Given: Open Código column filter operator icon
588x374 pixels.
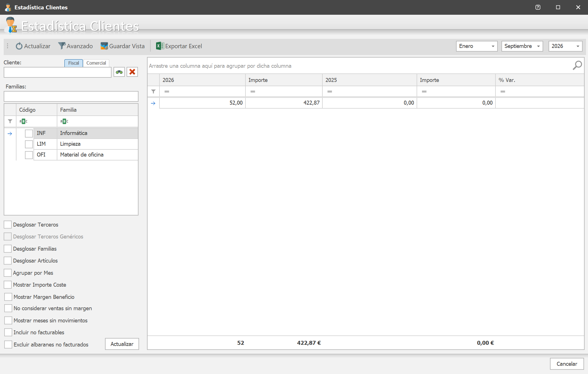Looking at the screenshot, I should (x=23, y=121).
